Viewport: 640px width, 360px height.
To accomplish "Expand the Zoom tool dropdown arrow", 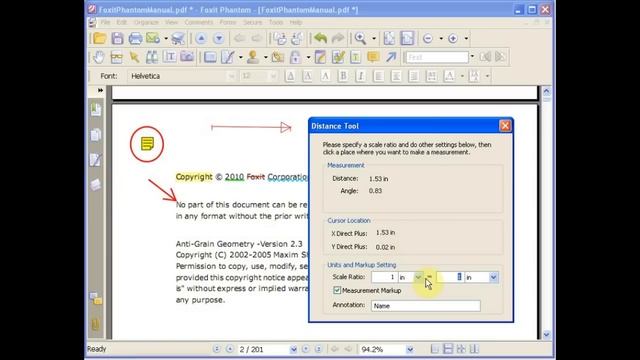I will [374, 38].
